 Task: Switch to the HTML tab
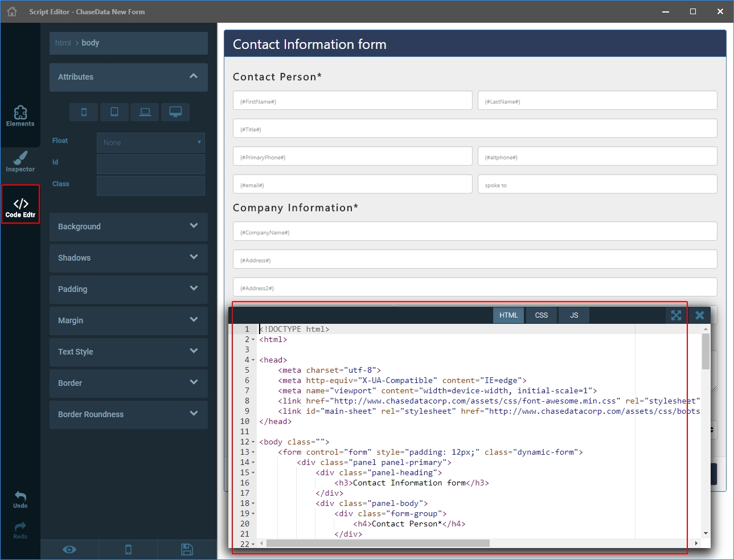coord(509,315)
